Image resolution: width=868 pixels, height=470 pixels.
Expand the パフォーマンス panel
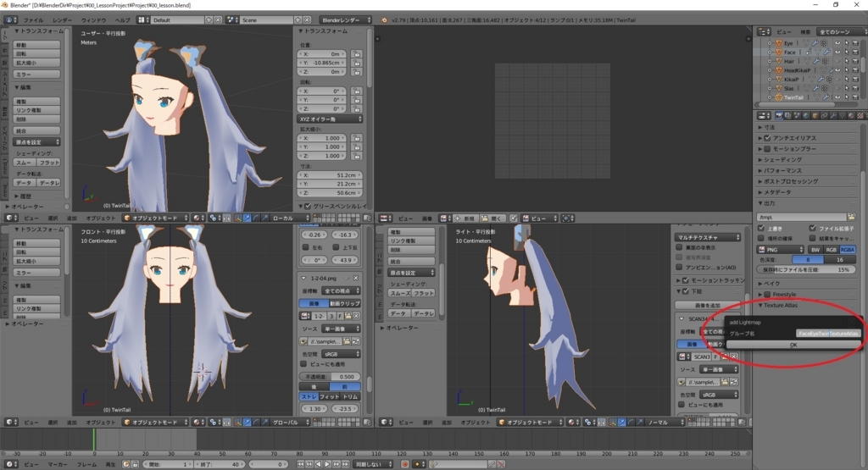click(x=781, y=170)
